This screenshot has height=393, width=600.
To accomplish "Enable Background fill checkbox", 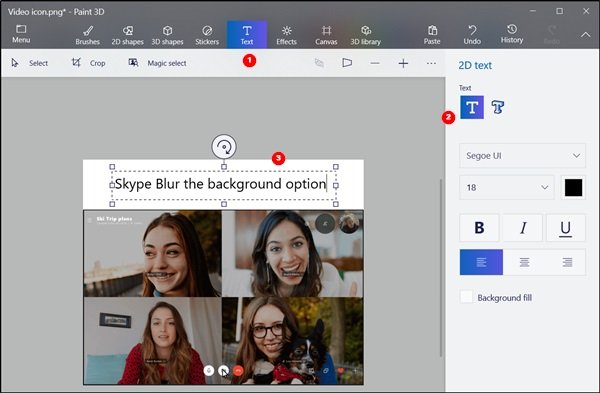I will (x=466, y=297).
